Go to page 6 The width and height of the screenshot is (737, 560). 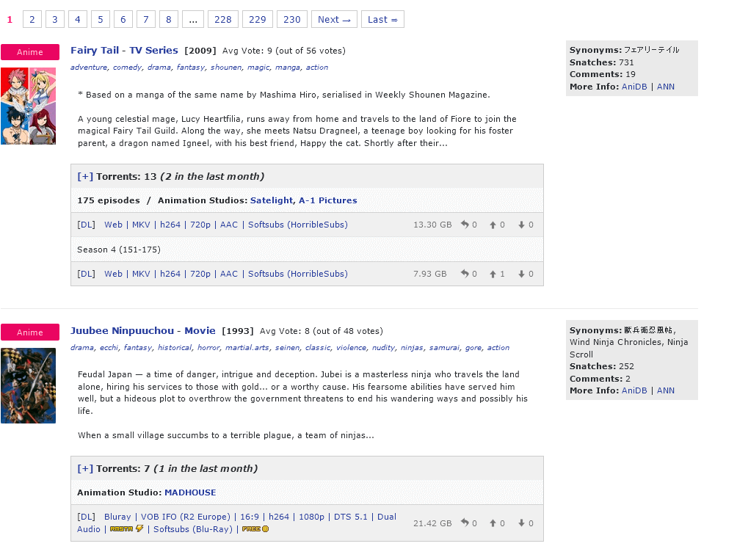point(123,19)
